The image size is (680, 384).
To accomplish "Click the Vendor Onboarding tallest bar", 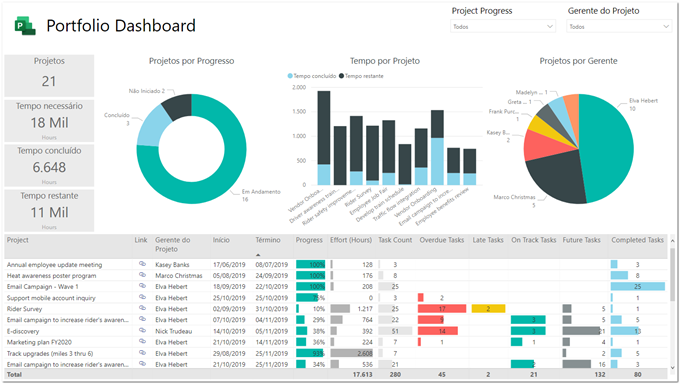I will click(x=324, y=138).
